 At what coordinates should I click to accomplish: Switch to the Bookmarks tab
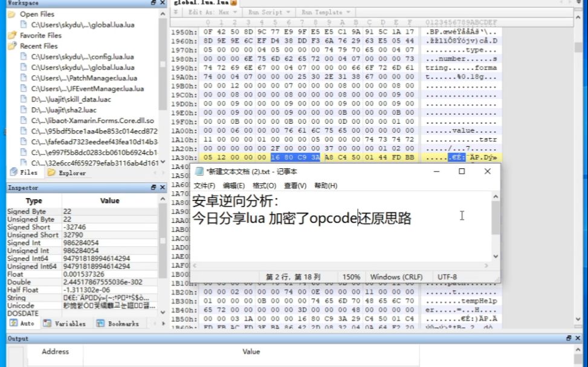117,323
